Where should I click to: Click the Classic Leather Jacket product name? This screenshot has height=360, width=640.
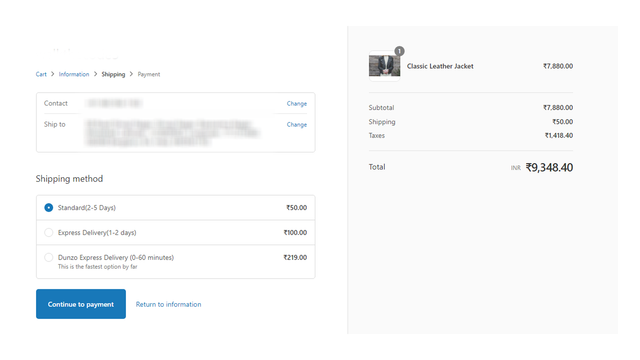click(x=440, y=66)
